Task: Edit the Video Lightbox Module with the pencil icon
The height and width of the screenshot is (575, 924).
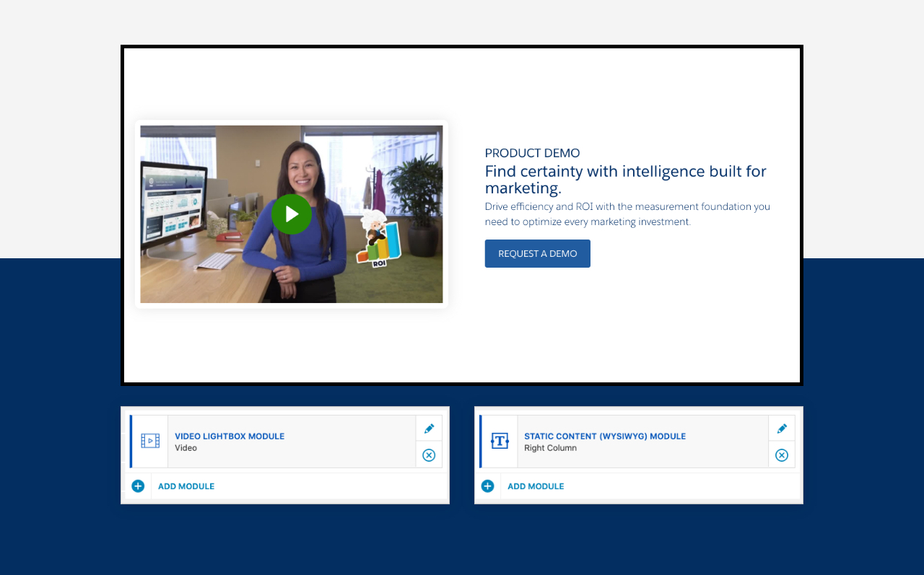Action: [x=429, y=429]
